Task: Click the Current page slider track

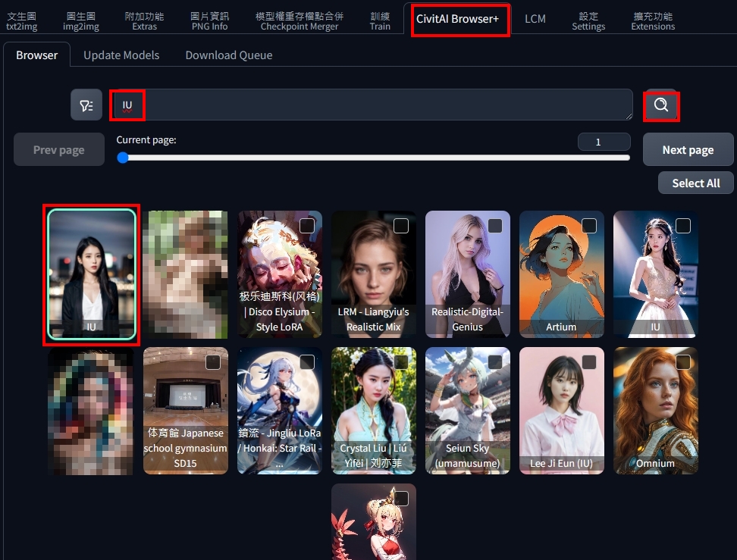Action: (x=373, y=158)
